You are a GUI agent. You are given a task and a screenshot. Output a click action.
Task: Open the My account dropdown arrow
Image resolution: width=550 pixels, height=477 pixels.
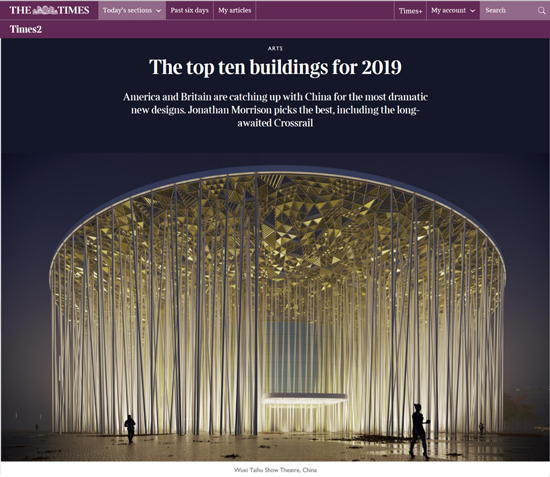472,11
